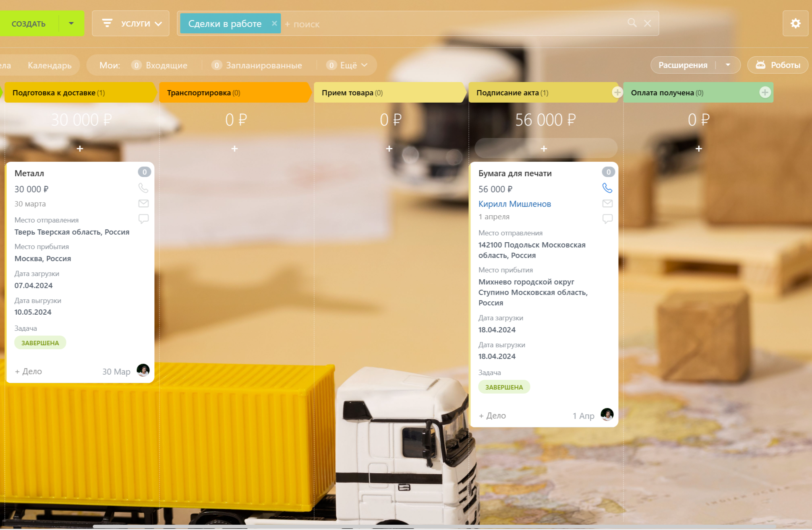The height and width of the screenshot is (530, 812).
Task: Open settings gear icon
Action: tap(795, 23)
